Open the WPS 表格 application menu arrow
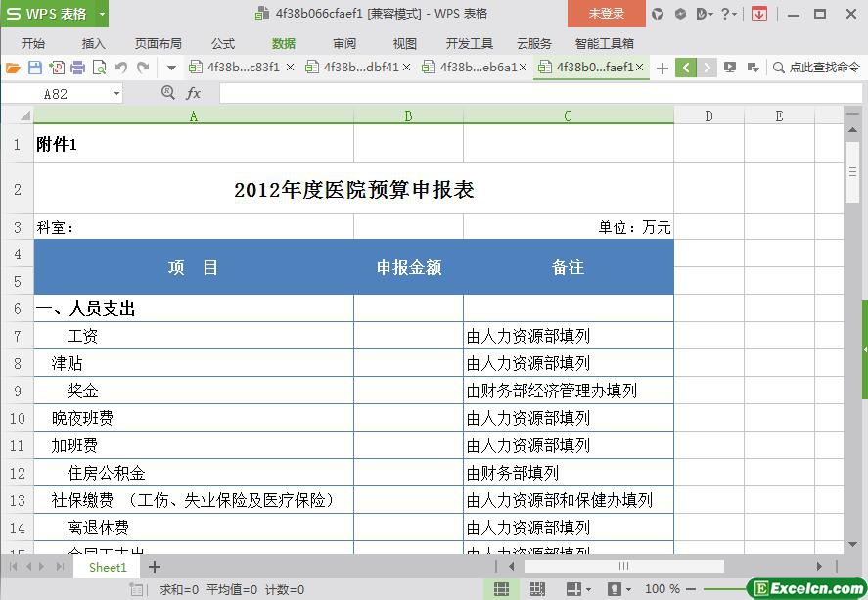 (102, 14)
